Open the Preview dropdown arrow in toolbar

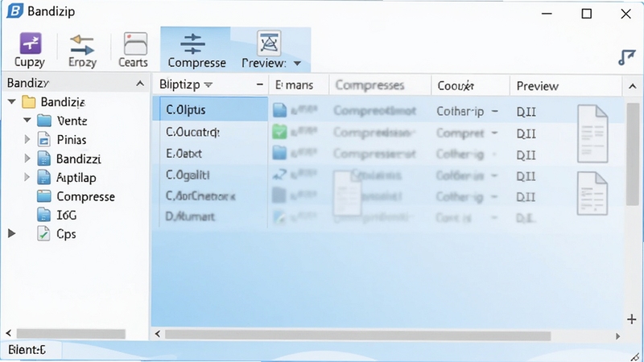click(x=297, y=64)
